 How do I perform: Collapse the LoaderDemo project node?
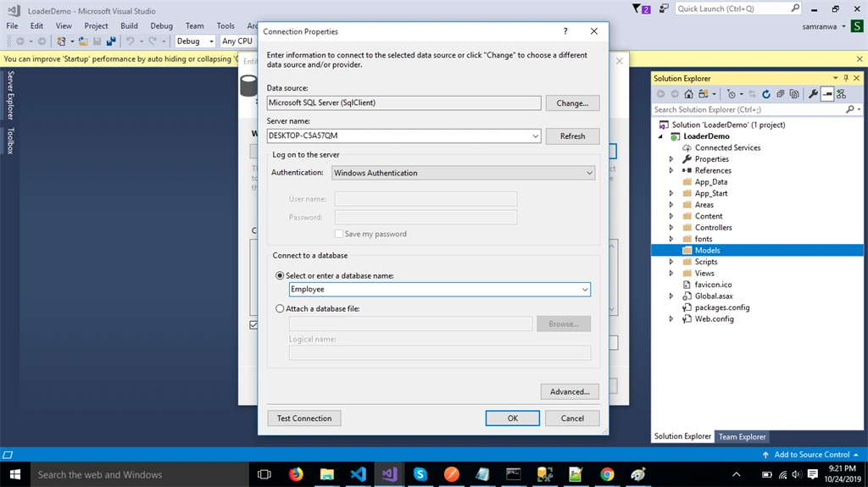pos(660,136)
